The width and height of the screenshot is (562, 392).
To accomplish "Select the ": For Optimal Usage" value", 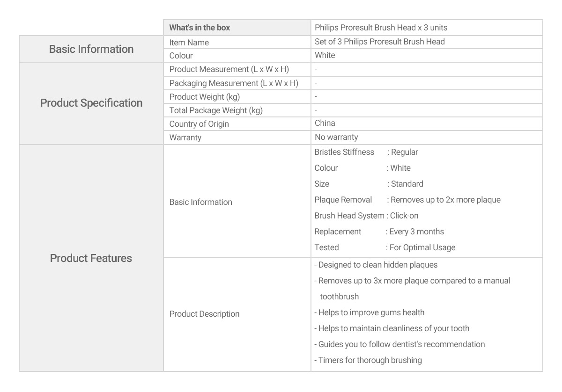I will pyautogui.click(x=421, y=247).
